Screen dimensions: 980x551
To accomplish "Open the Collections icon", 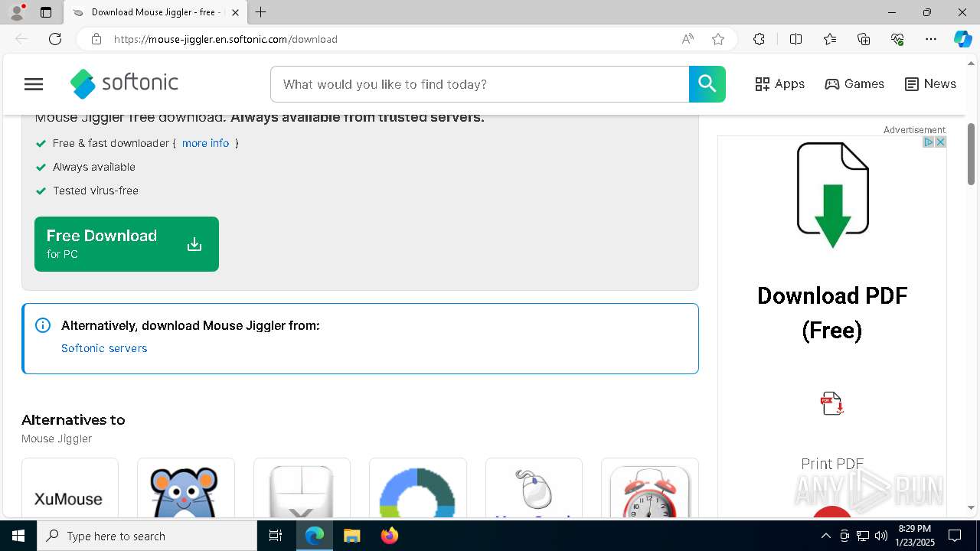I will [x=864, y=39].
